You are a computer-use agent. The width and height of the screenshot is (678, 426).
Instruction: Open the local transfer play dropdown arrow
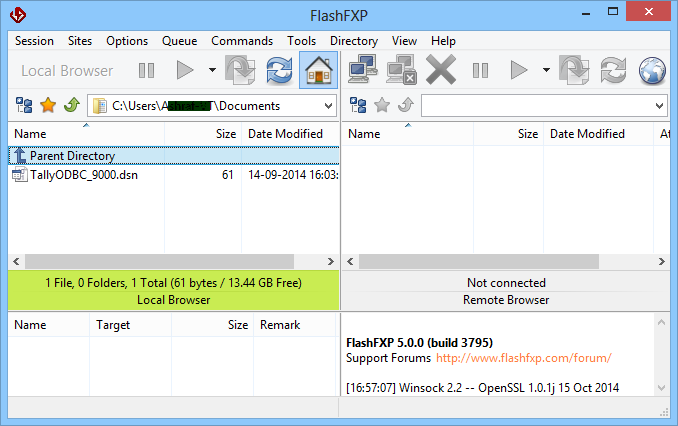[x=212, y=70]
